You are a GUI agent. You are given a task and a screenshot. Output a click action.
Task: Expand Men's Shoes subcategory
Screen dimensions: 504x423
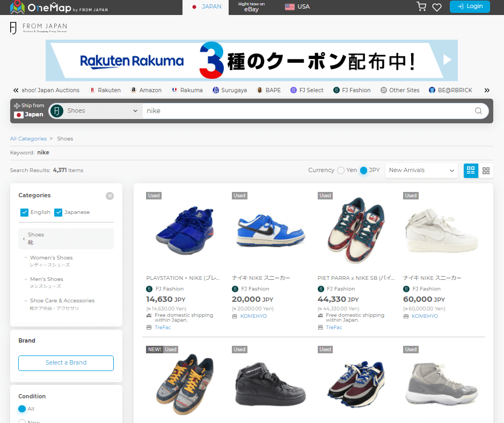(x=47, y=279)
